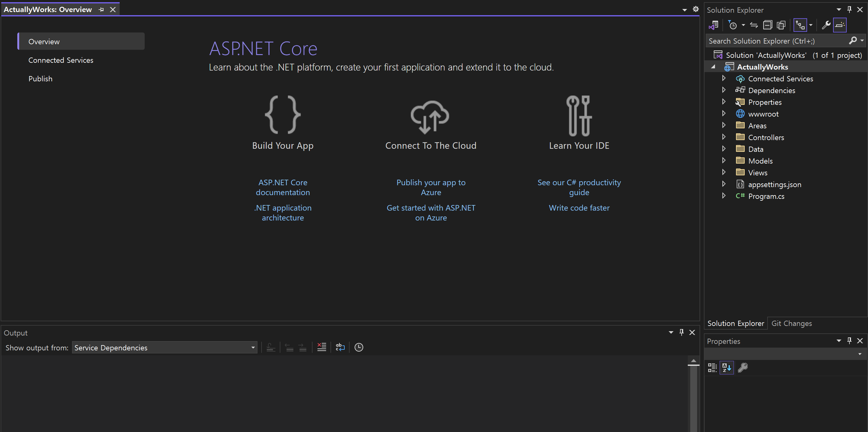Select Connected Services in left navigation
This screenshot has height=432, width=868.
61,60
